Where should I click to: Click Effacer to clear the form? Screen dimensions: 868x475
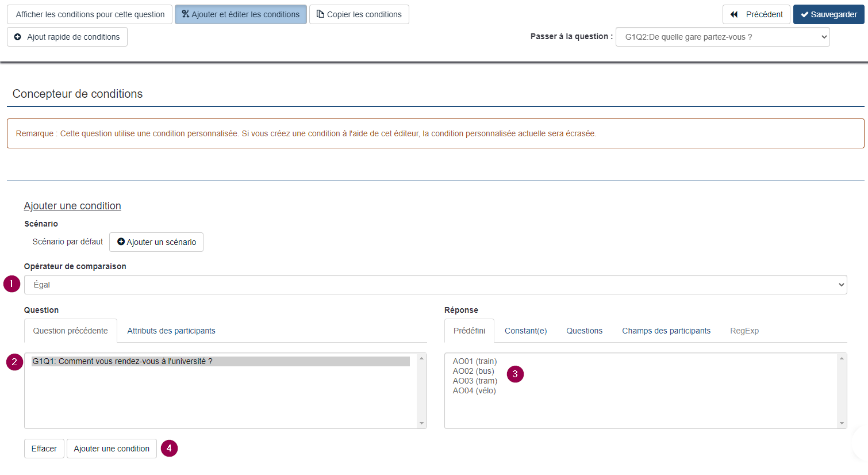tap(44, 449)
